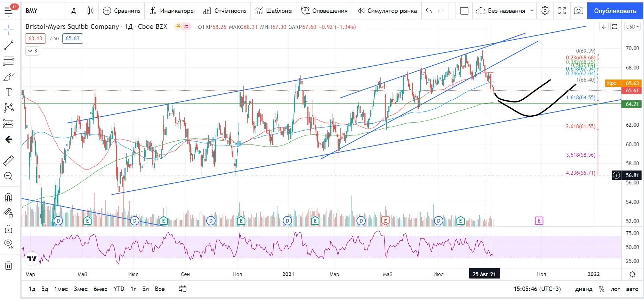Select the YTD time range
Image resolution: width=644 pixels, height=299 pixels.
point(119,289)
